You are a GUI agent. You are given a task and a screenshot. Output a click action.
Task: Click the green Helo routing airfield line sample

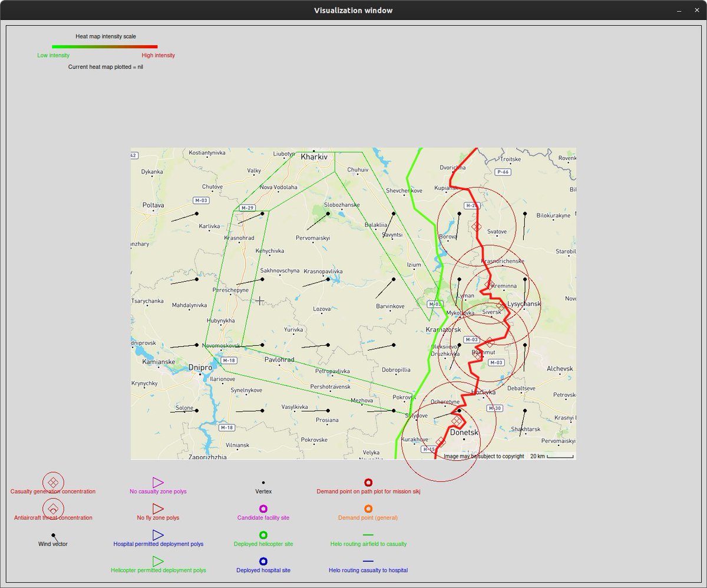click(x=368, y=534)
